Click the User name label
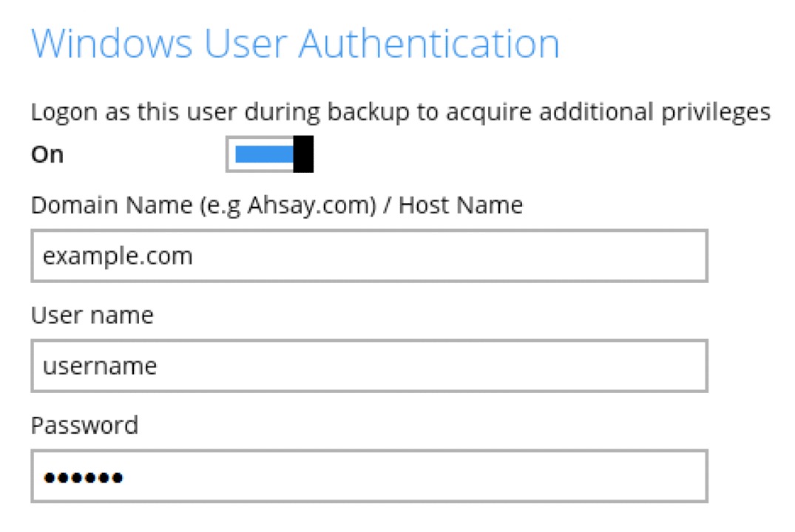 pos(92,315)
